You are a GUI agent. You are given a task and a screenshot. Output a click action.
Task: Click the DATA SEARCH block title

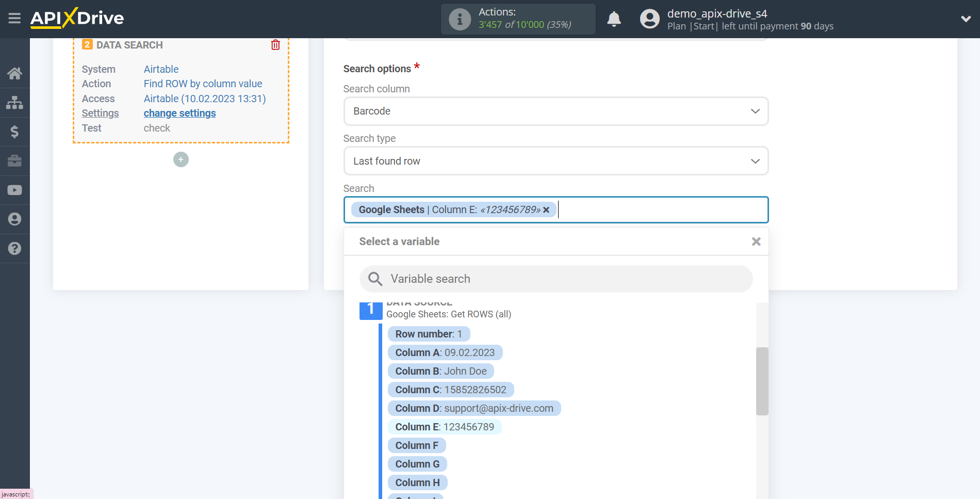129,45
